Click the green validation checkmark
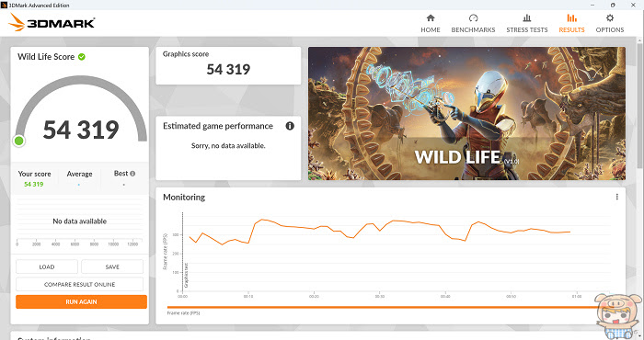644x340 pixels. (x=82, y=57)
